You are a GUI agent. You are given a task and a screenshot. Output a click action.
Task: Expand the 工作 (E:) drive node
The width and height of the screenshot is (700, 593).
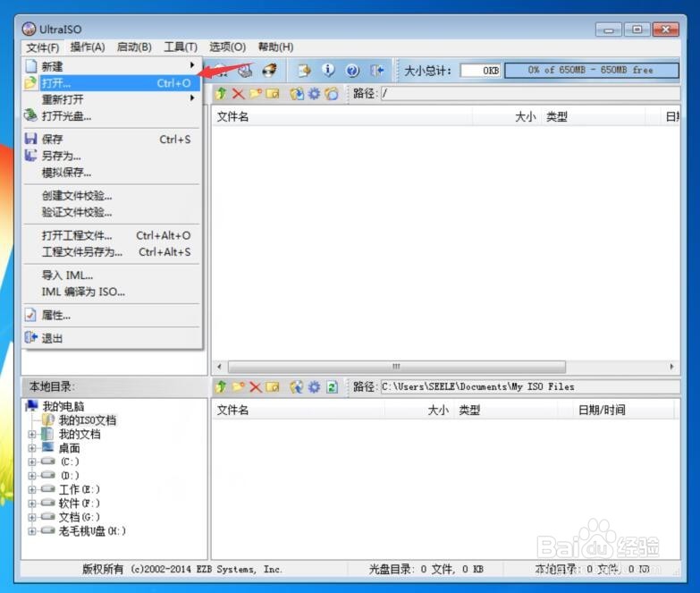click(x=31, y=489)
